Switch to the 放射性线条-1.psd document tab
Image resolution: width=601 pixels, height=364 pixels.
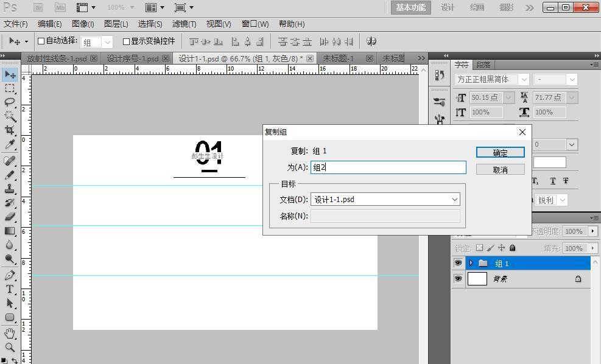click(57, 58)
